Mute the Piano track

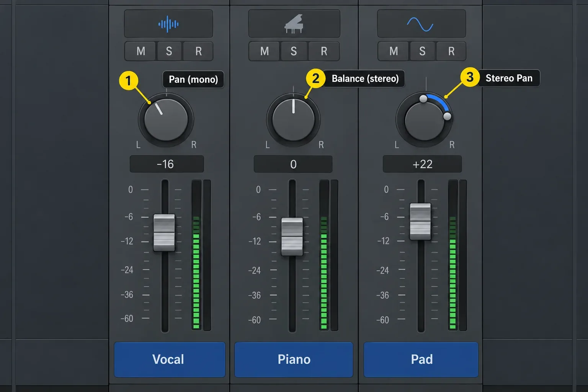265,51
